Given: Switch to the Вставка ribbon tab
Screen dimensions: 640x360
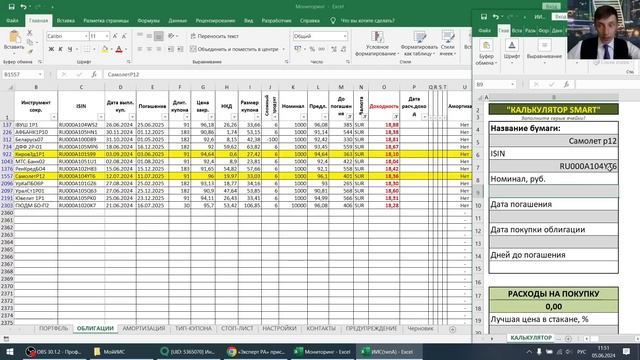Looking at the screenshot, I should point(66,20).
